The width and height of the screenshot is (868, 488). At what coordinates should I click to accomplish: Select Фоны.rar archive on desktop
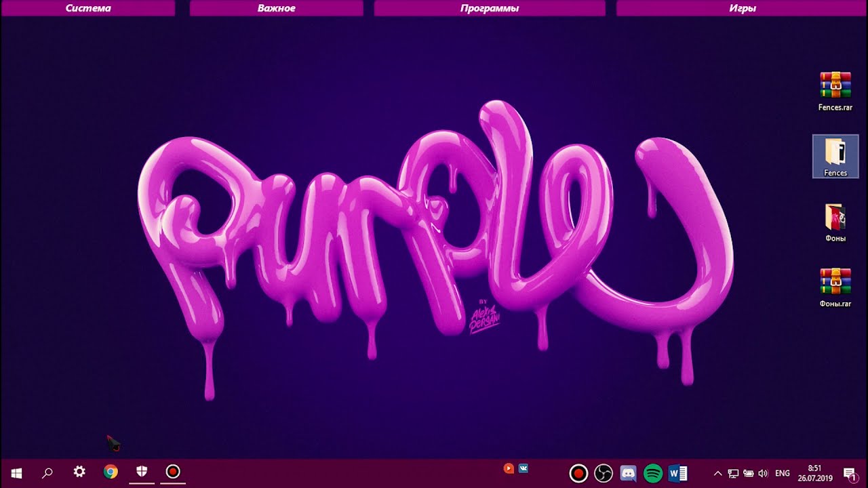tap(835, 288)
